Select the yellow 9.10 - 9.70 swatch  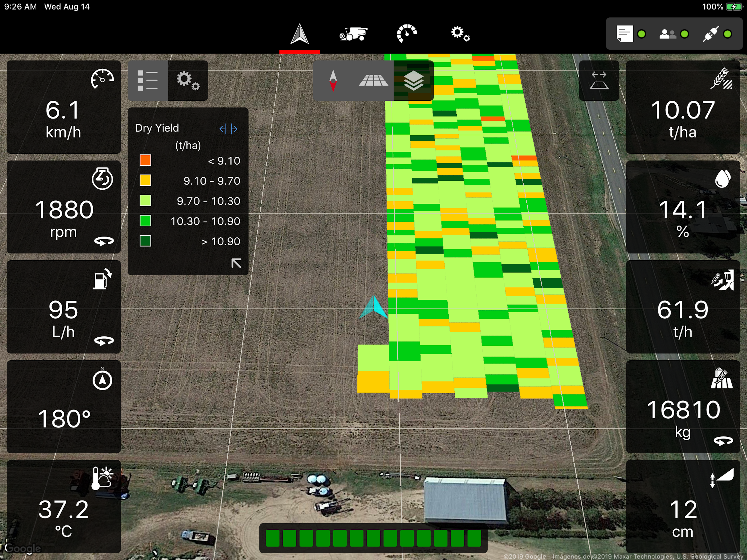145,180
